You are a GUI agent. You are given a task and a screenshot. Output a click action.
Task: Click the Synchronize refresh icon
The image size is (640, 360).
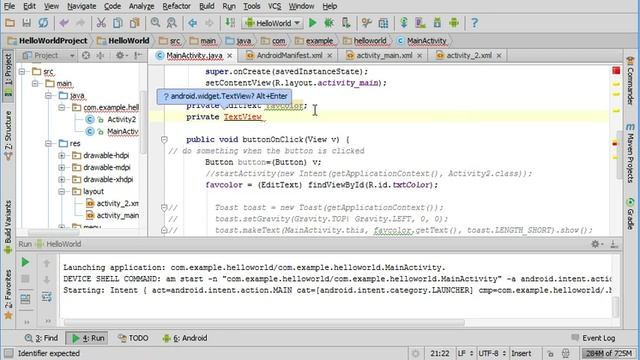43,23
